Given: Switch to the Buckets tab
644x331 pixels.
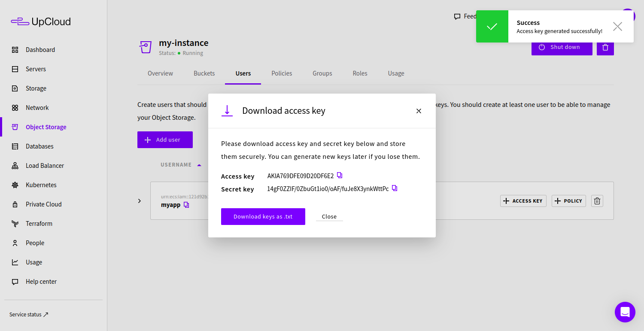Looking at the screenshot, I should 204,73.
